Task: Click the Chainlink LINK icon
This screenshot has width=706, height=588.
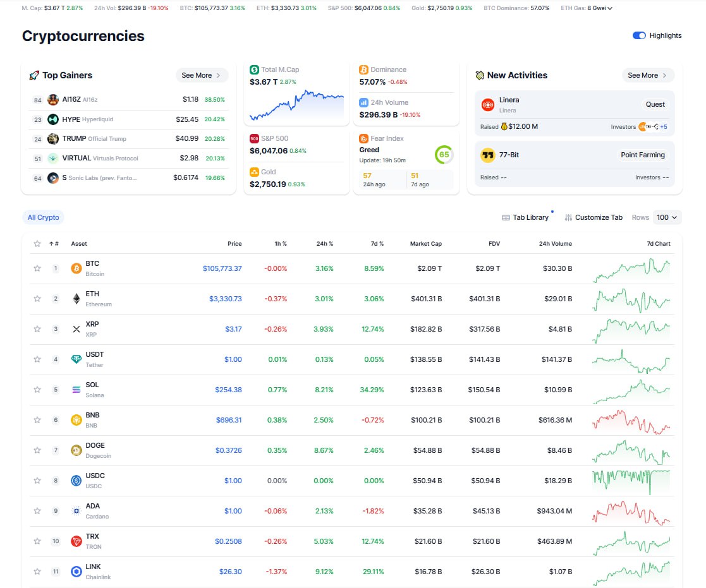Action: tap(76, 572)
